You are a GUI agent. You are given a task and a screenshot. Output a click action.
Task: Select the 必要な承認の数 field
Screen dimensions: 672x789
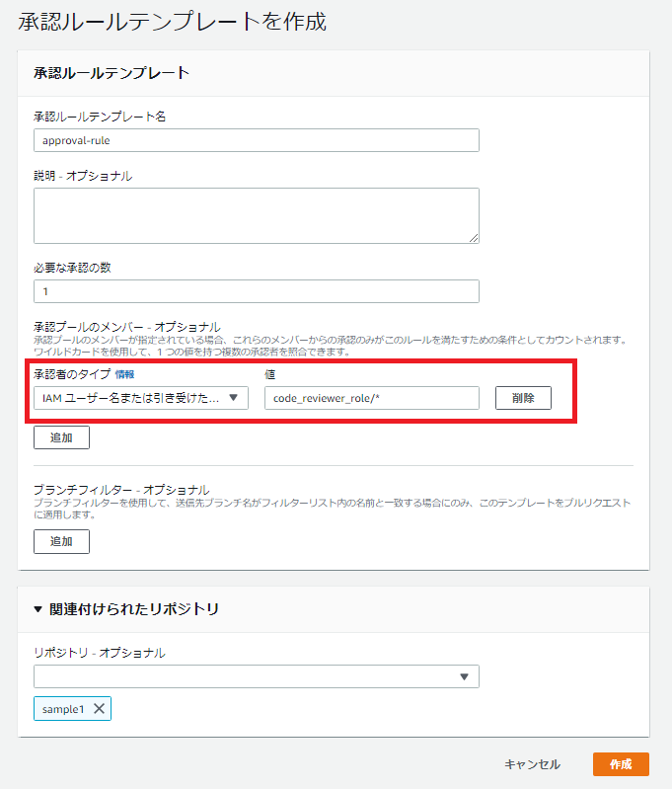(257, 291)
